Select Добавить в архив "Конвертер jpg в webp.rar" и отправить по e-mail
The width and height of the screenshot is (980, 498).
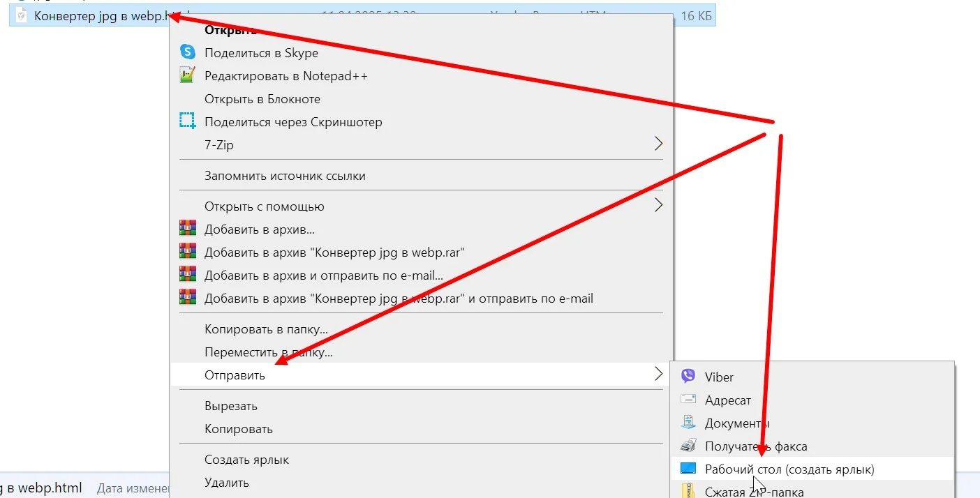399,299
